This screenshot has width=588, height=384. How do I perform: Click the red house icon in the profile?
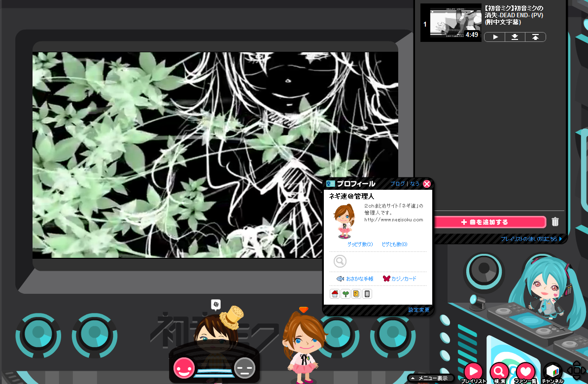click(335, 294)
